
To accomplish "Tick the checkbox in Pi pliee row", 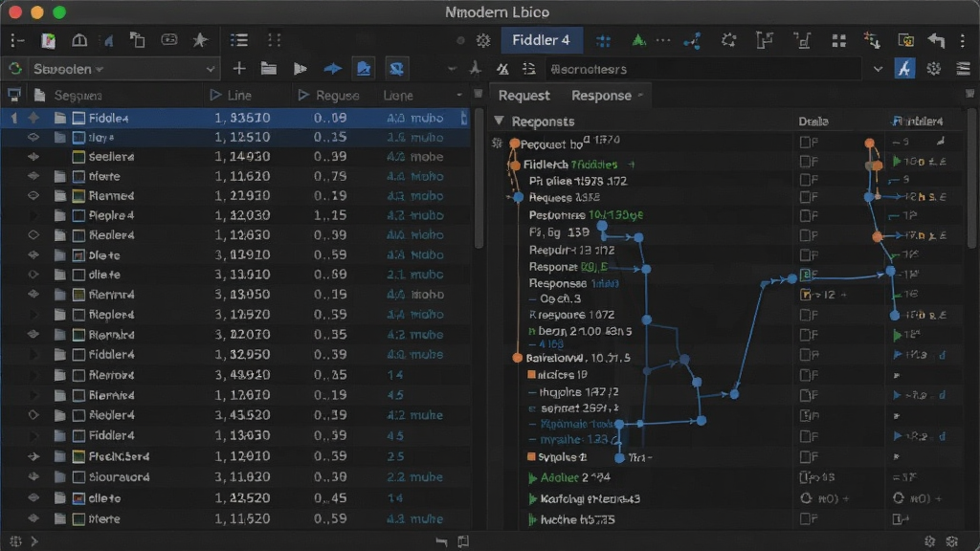I will (x=805, y=180).
